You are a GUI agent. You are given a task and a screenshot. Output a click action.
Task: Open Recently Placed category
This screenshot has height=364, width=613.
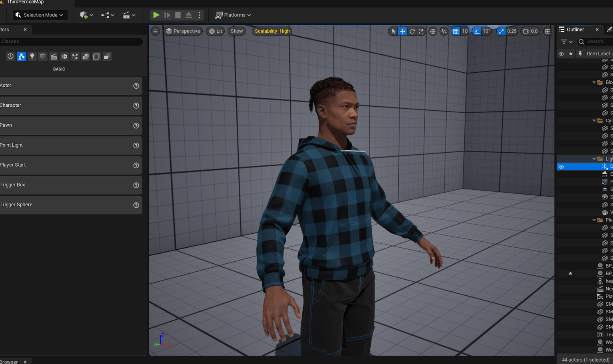[x=10, y=57]
